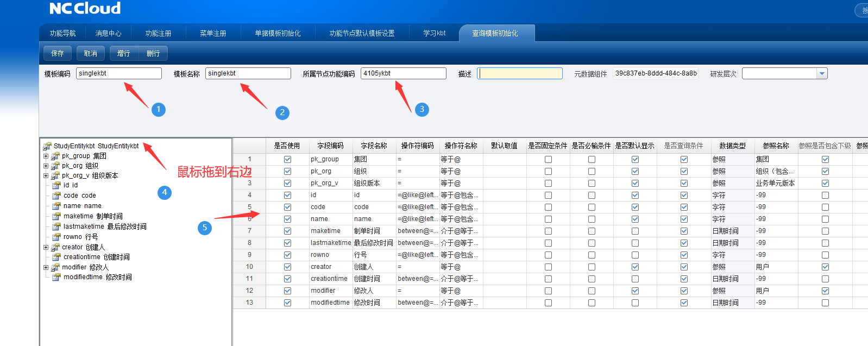Click the 操作符名称 column header
868x346 pixels.
point(461,146)
